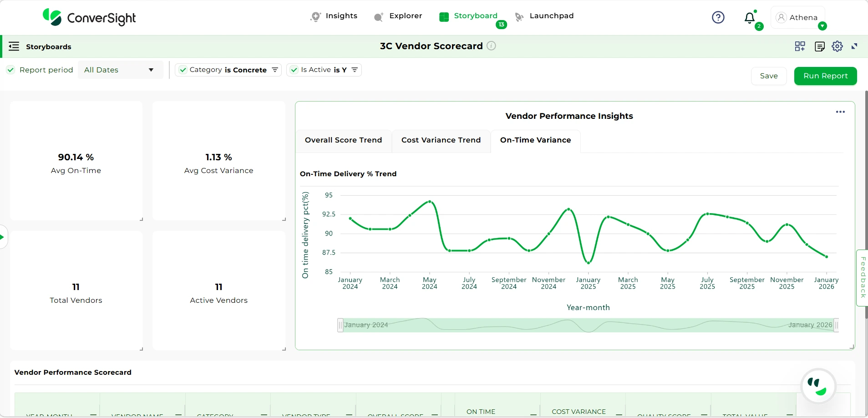This screenshot has height=418, width=868.
Task: Uncheck the Category is Concrete filter
Action: tap(183, 70)
